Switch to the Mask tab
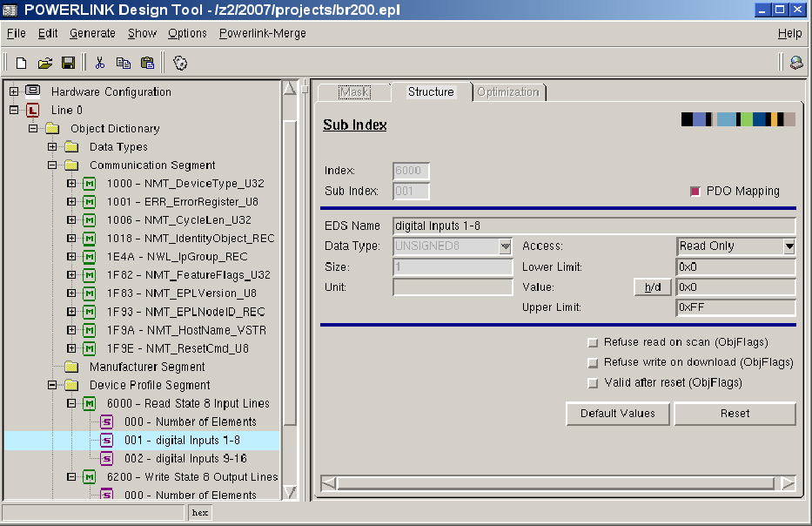Screen dimensions: 812x526 355,91
